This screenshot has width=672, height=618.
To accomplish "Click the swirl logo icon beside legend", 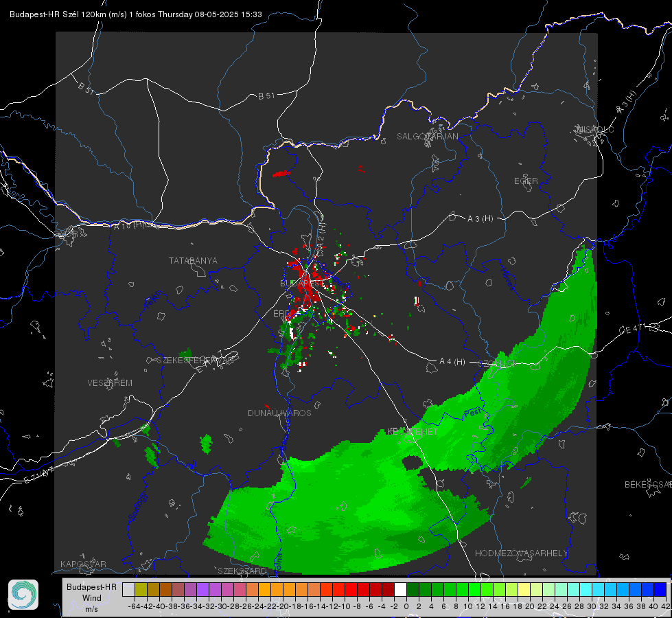I will click(x=23, y=595).
